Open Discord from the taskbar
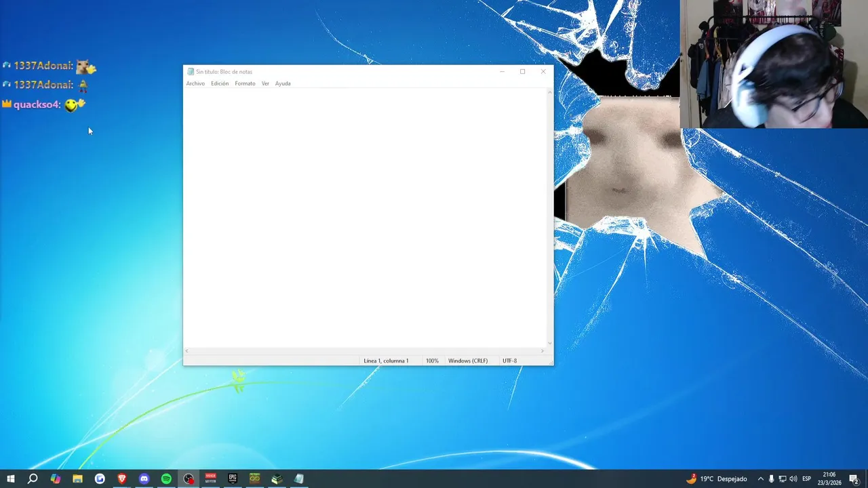Screen dimensions: 868x488 point(144,479)
